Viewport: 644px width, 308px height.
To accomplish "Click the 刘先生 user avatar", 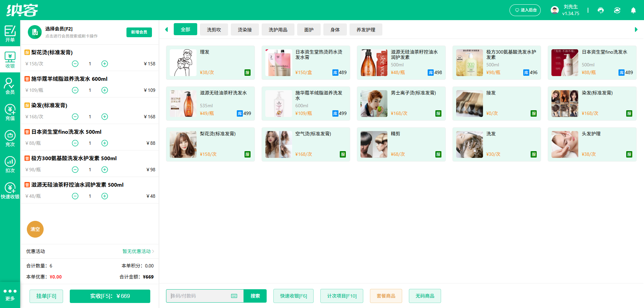I will (555, 10).
